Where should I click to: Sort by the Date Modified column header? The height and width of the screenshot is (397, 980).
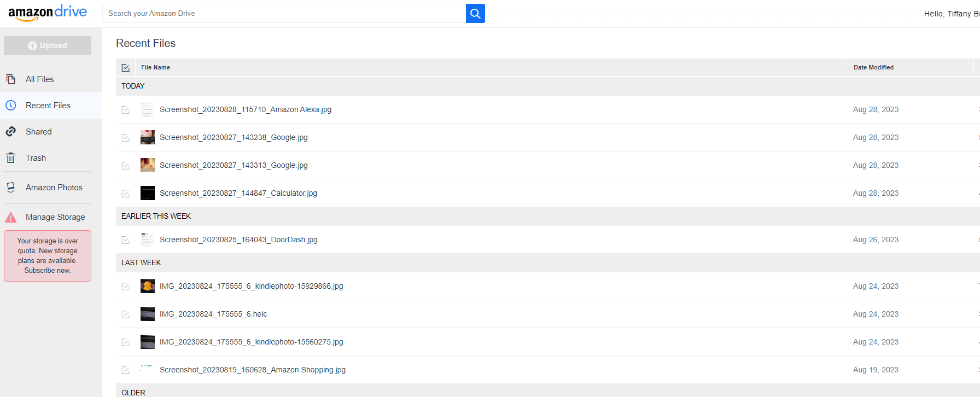(873, 68)
